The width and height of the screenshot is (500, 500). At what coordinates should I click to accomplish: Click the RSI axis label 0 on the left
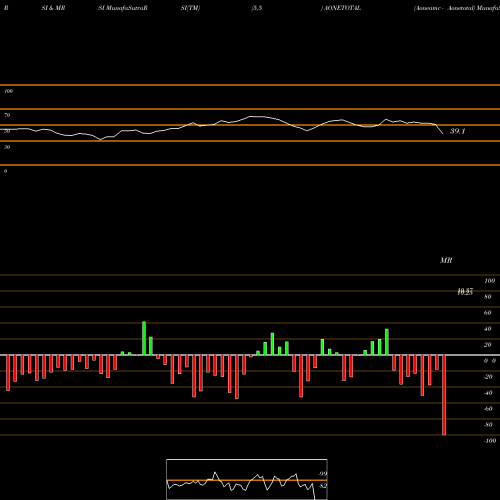5,171
